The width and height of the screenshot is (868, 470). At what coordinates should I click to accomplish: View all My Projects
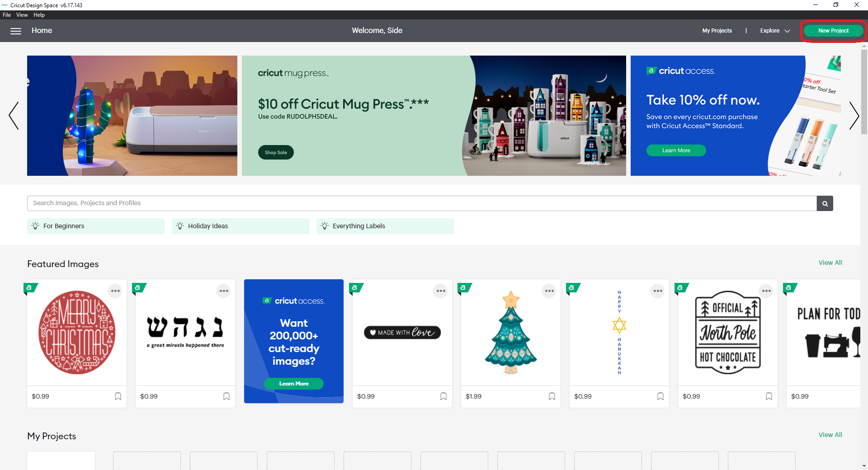(x=830, y=435)
